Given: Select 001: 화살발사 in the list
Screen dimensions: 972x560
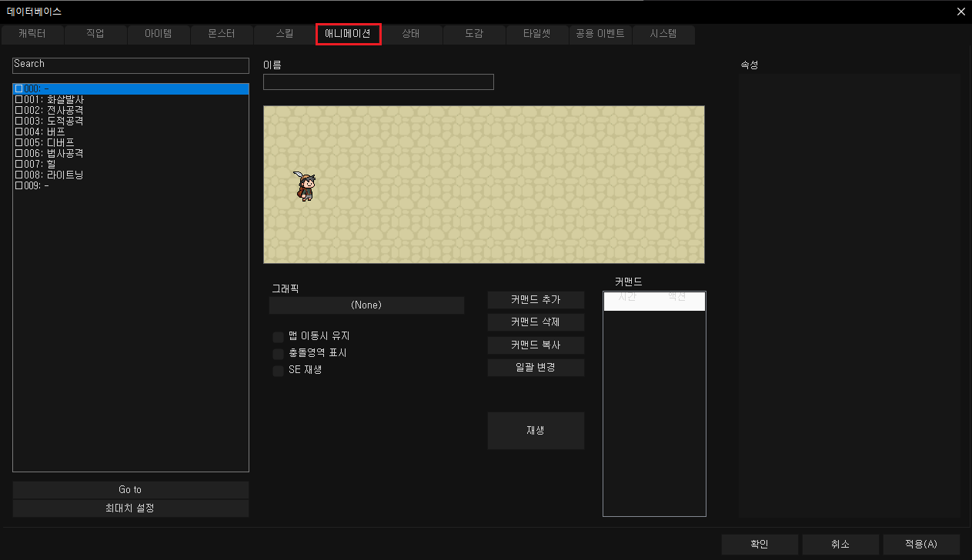Looking at the screenshot, I should (54, 100).
